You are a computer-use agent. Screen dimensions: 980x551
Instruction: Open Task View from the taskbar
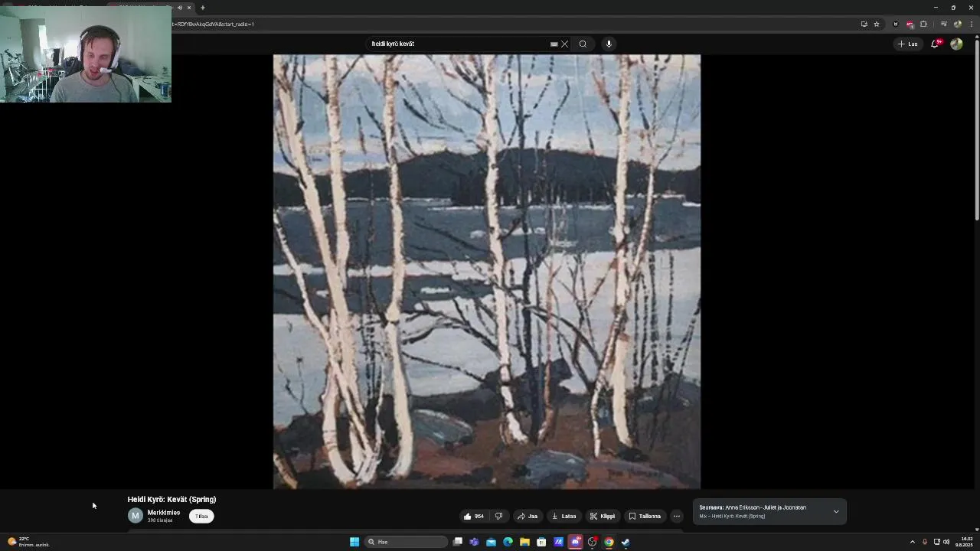point(458,542)
